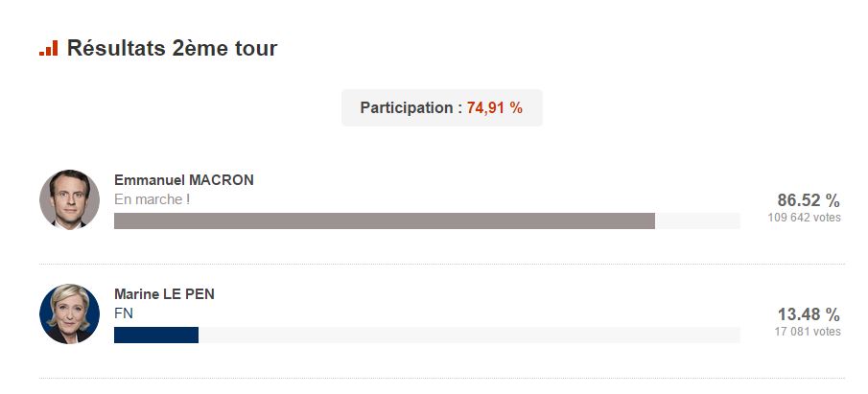Click the empty end of Macron's result bar
Image resolution: width=868 pixels, height=394 pixels.
tap(697, 220)
